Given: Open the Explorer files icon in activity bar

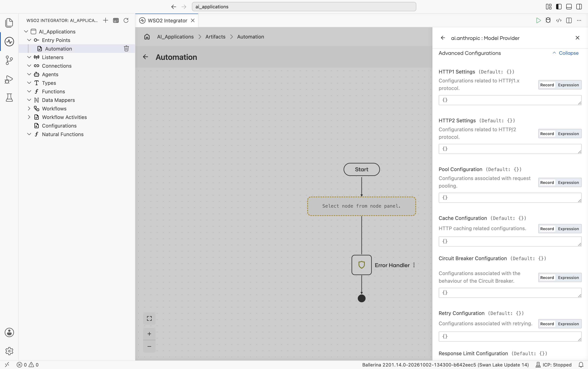Looking at the screenshot, I should click(x=9, y=23).
